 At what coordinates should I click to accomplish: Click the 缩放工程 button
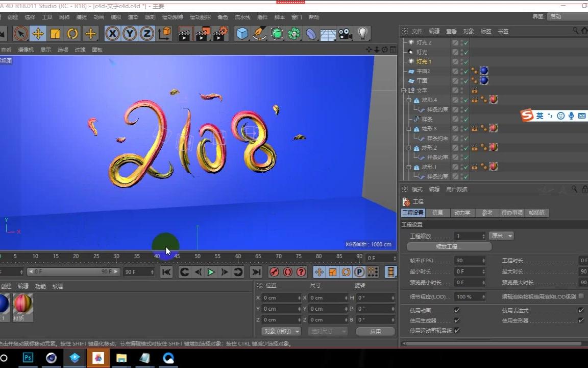click(x=448, y=246)
